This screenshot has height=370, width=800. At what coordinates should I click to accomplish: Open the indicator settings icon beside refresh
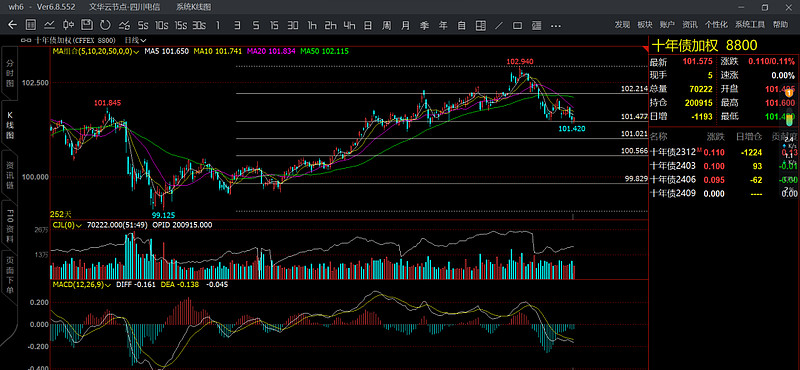point(124,24)
